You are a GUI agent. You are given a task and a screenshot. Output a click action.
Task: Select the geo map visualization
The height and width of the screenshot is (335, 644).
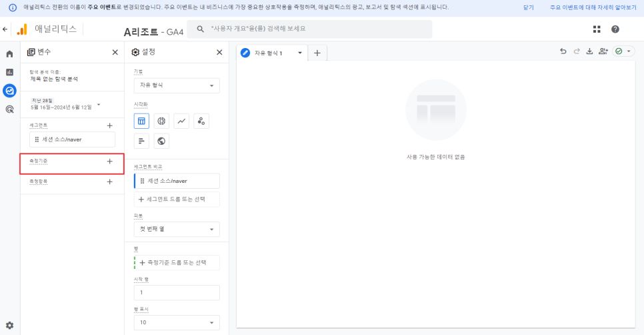[x=161, y=141]
